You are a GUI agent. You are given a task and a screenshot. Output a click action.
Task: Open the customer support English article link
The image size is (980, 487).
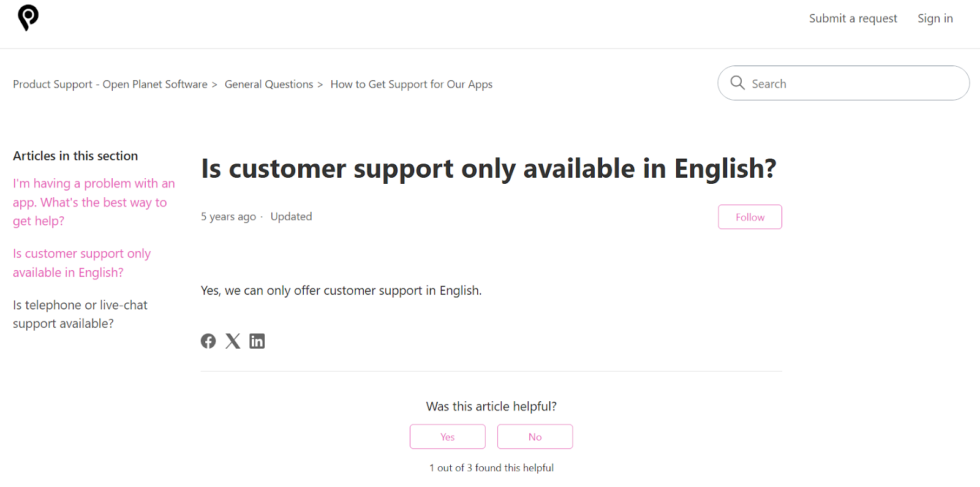81,262
